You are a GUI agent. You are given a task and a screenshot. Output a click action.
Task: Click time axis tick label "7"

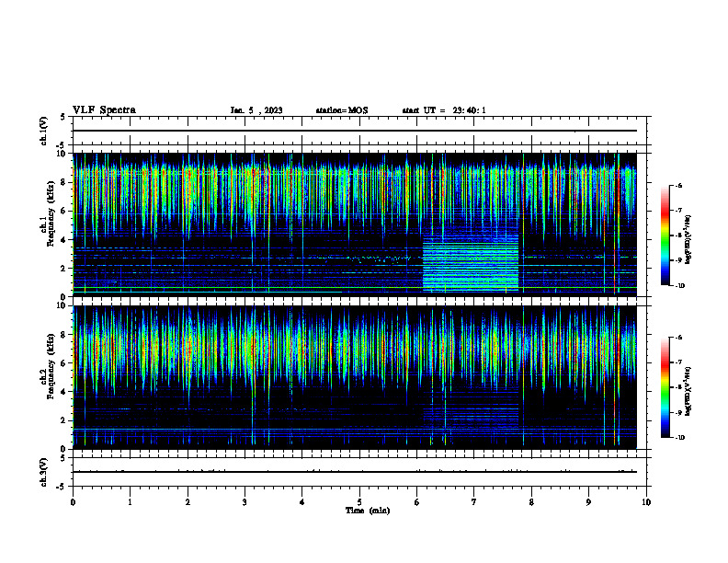coord(474,502)
